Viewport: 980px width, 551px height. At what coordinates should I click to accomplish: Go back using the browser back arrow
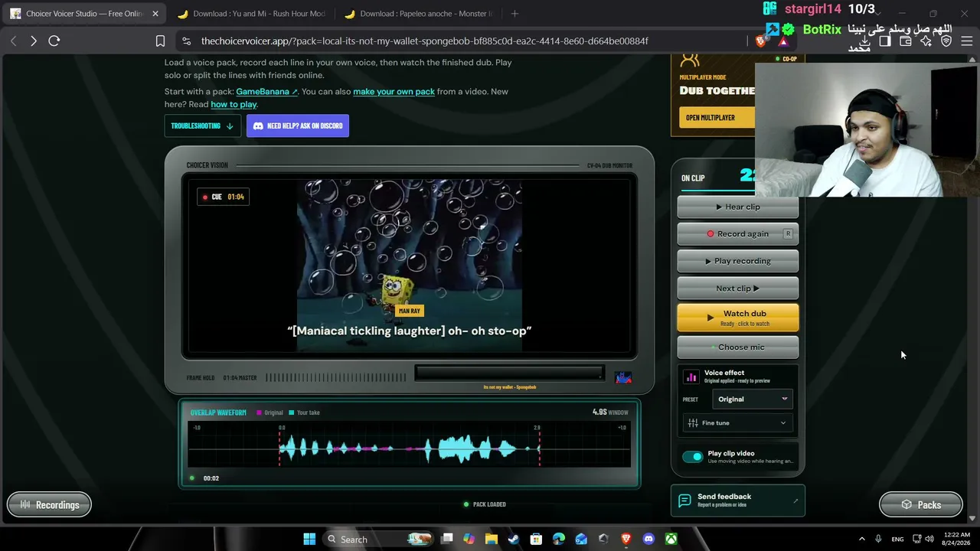point(13,41)
